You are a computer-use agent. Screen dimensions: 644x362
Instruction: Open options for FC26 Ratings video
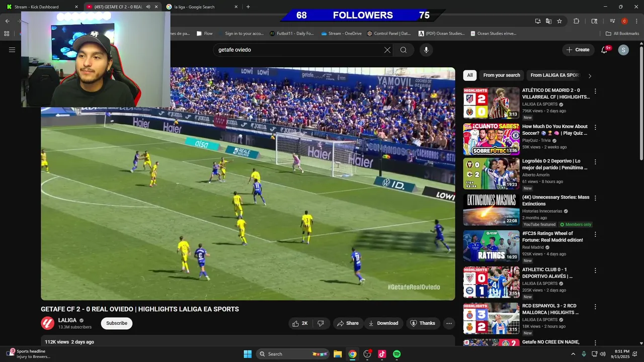coord(595,235)
